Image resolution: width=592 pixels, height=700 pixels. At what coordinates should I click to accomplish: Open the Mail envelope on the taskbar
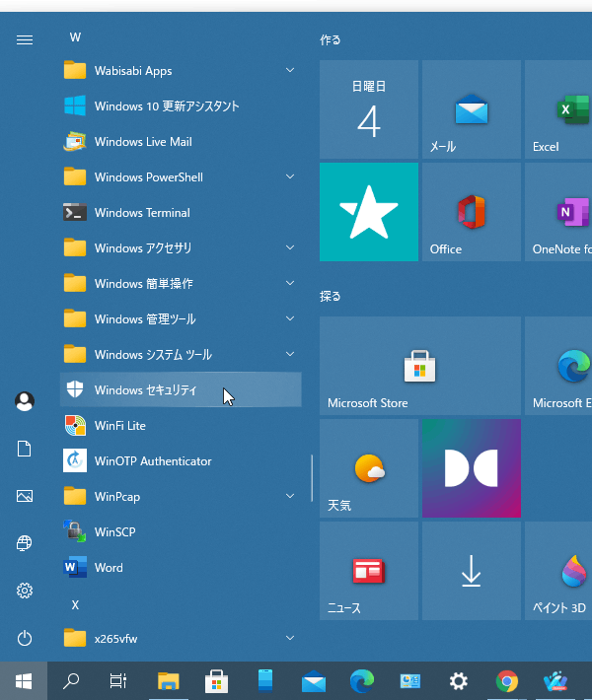[x=314, y=681]
